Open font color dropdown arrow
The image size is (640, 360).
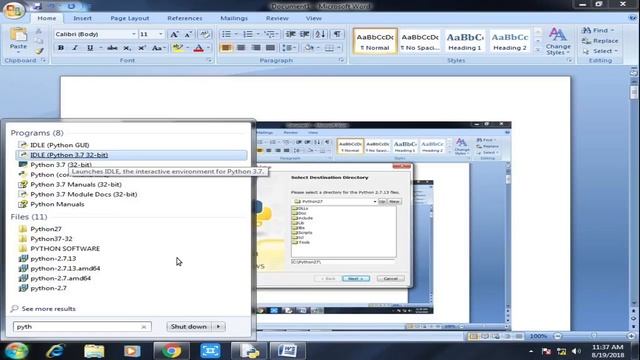tap(208, 48)
